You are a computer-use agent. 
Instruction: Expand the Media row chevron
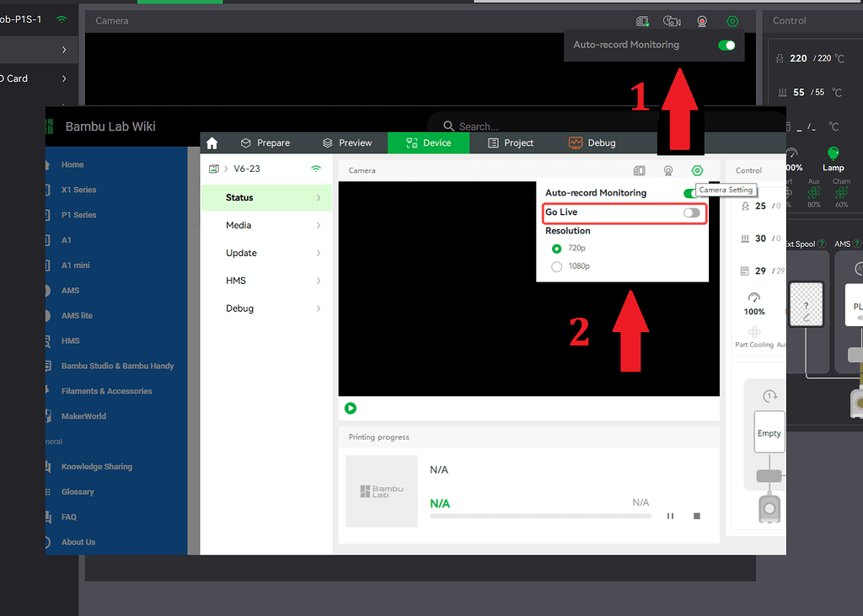[x=319, y=225]
